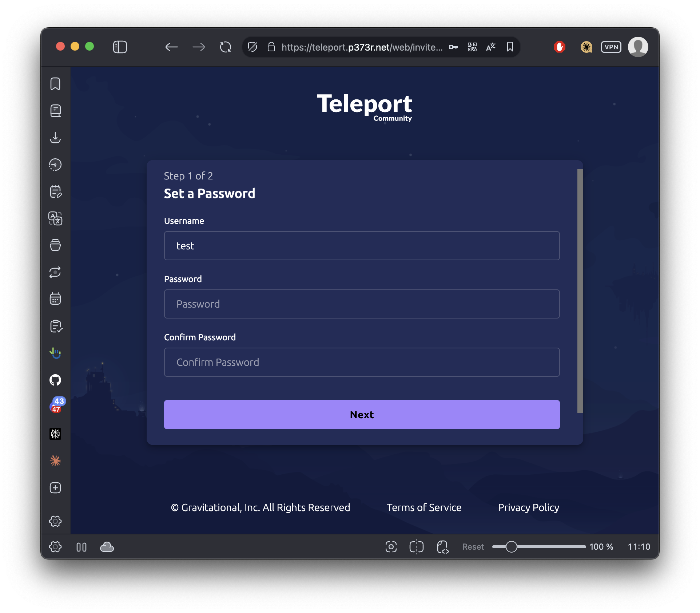Screen dimensions: 700x613
Task: Open the sidebar translate panel
Action: [x=55, y=218]
